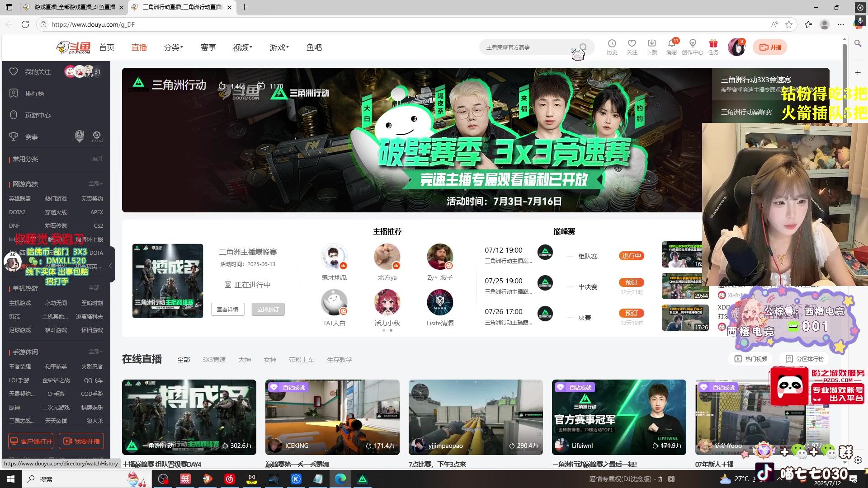The height and width of the screenshot is (488, 868).
Task: Open the 历史 watch history icon
Action: (612, 47)
